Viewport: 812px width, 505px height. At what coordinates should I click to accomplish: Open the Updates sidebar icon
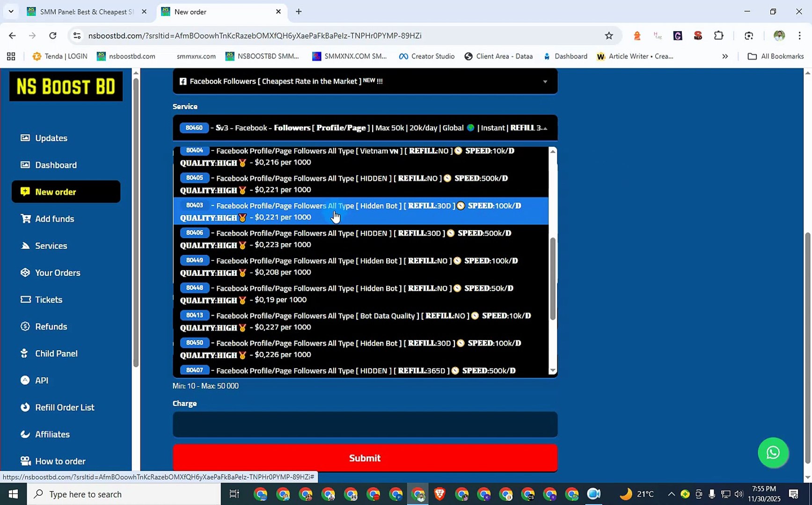click(x=25, y=138)
